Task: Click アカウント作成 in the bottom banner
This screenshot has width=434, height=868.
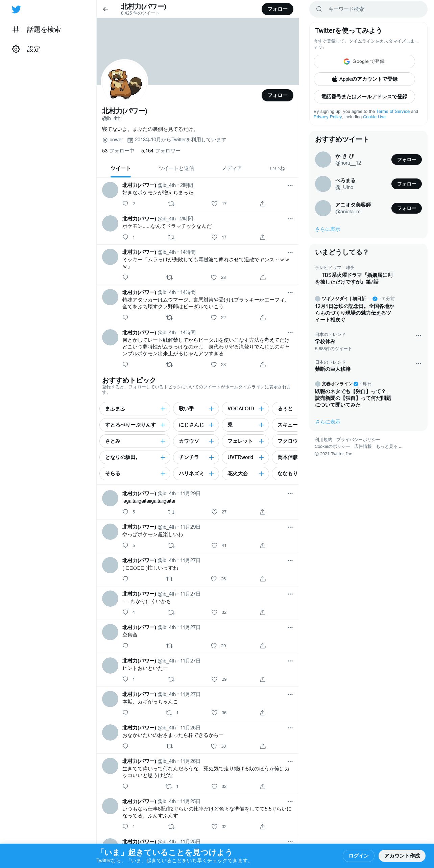Action: point(402,855)
